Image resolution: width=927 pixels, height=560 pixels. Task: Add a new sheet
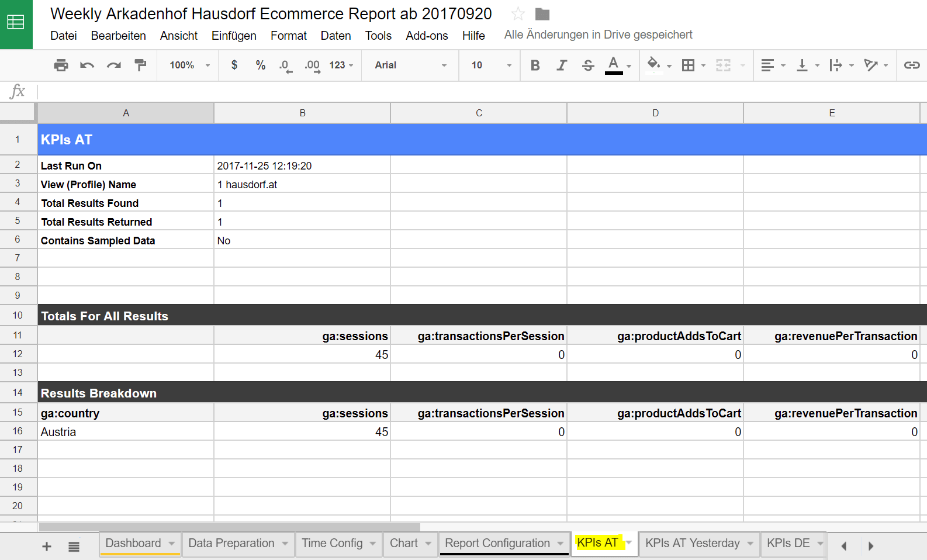tap(47, 547)
